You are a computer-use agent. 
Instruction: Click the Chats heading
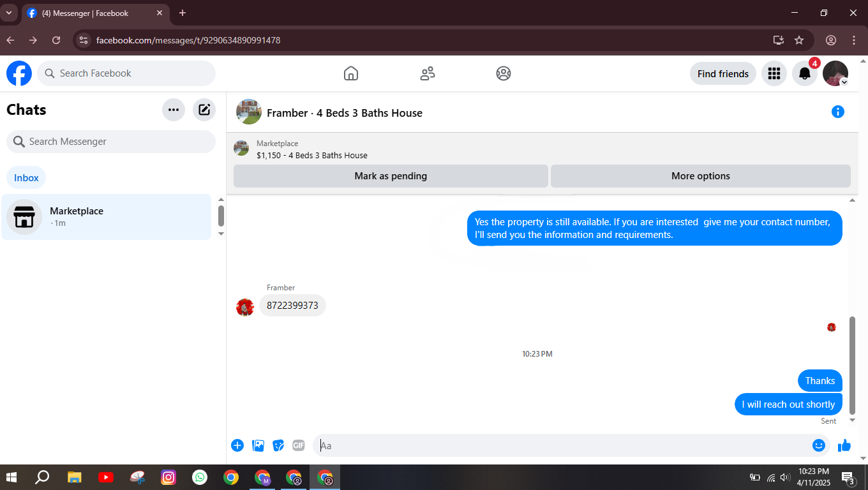coord(26,110)
